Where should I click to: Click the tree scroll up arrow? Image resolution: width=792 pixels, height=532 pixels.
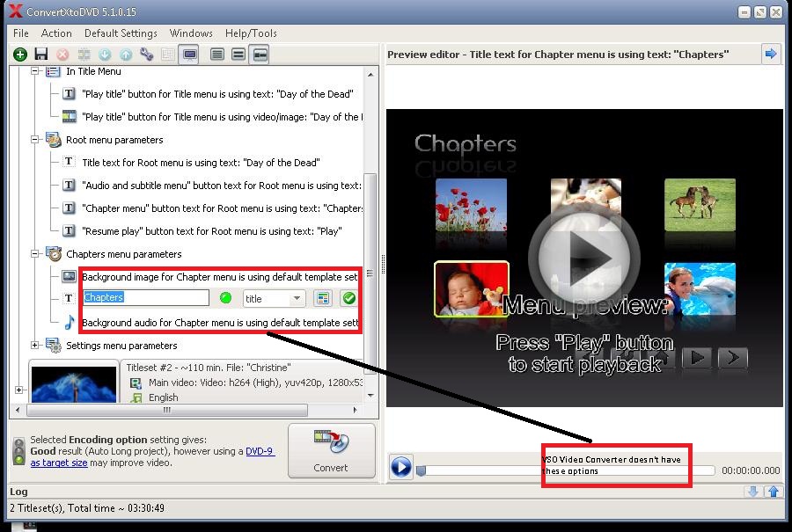(x=370, y=74)
